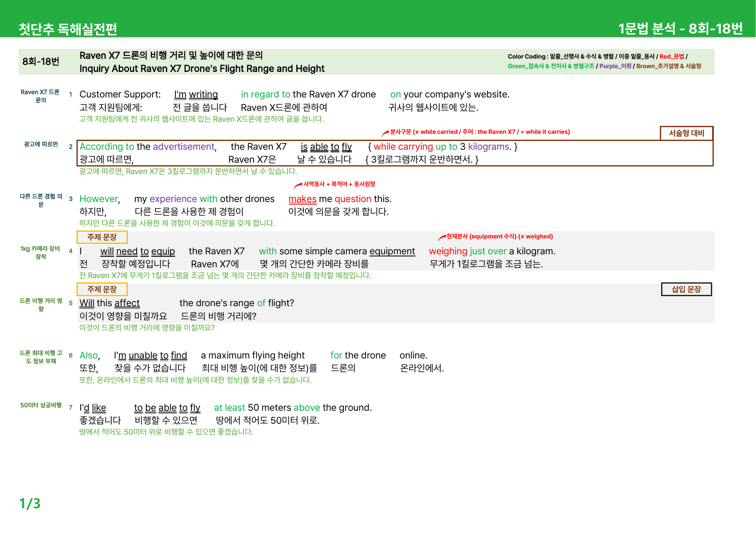Click the Korean gloss '드론의 비행 거리에?'
The height and width of the screenshot is (535, 756).
pos(219,316)
